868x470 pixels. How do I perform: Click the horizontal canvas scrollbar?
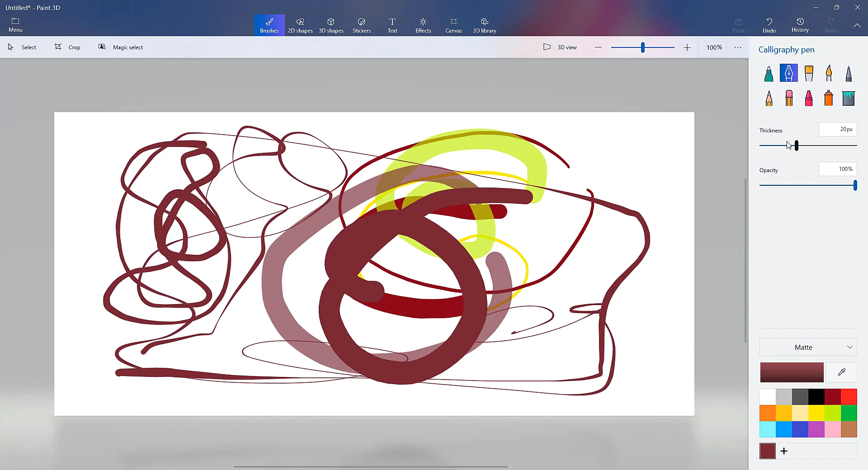click(x=371, y=467)
